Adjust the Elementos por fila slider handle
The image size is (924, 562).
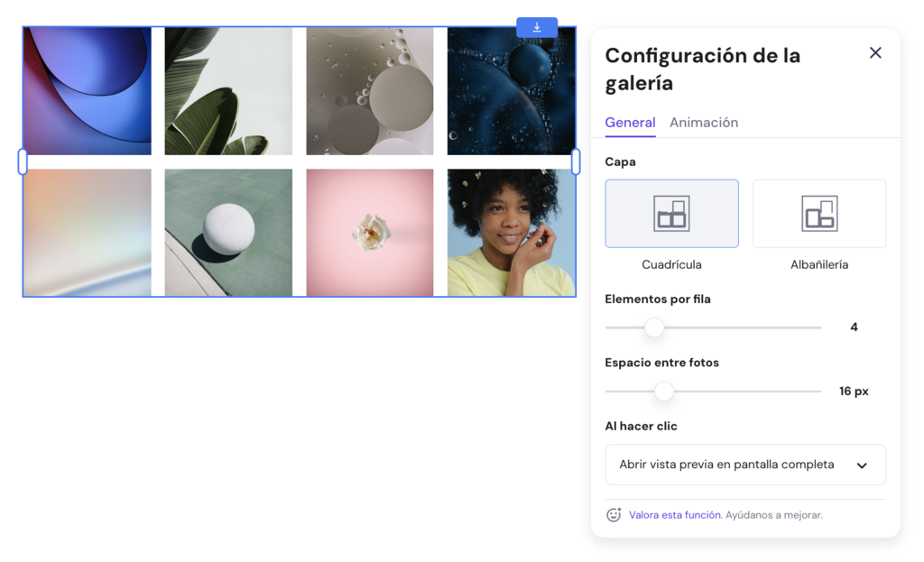[655, 327]
